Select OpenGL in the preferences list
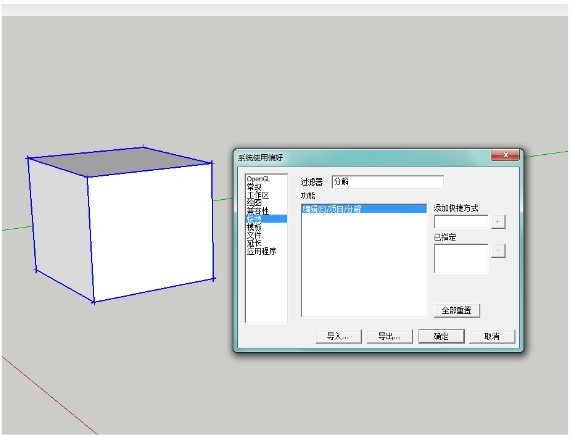 [x=258, y=179]
